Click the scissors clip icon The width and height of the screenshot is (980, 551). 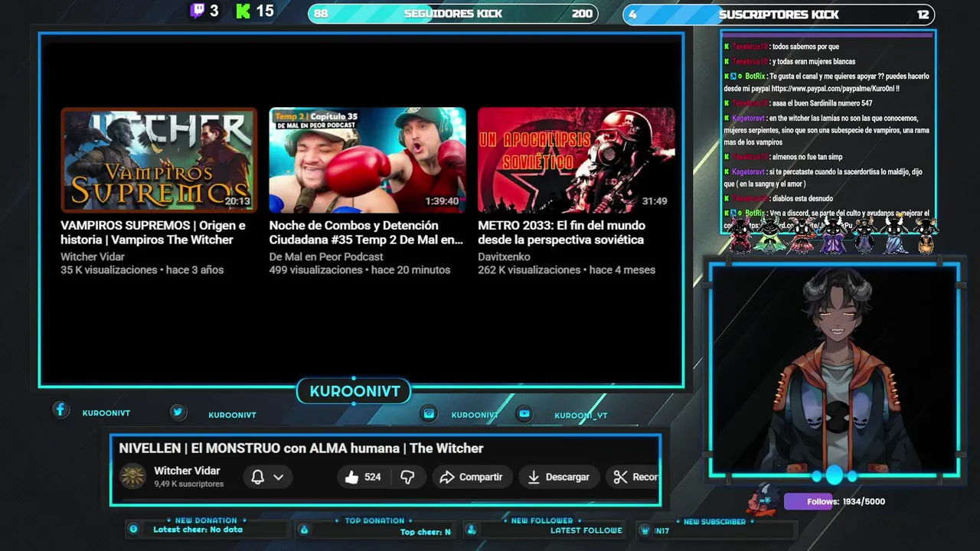pos(620,477)
